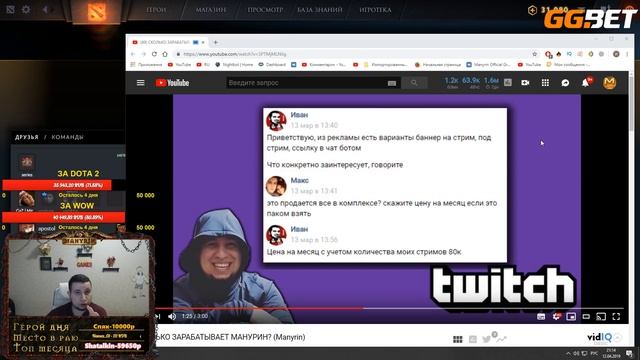Click the Dota 2 shard currency balance
Viewport: 640px width, 360px height.
548,10
